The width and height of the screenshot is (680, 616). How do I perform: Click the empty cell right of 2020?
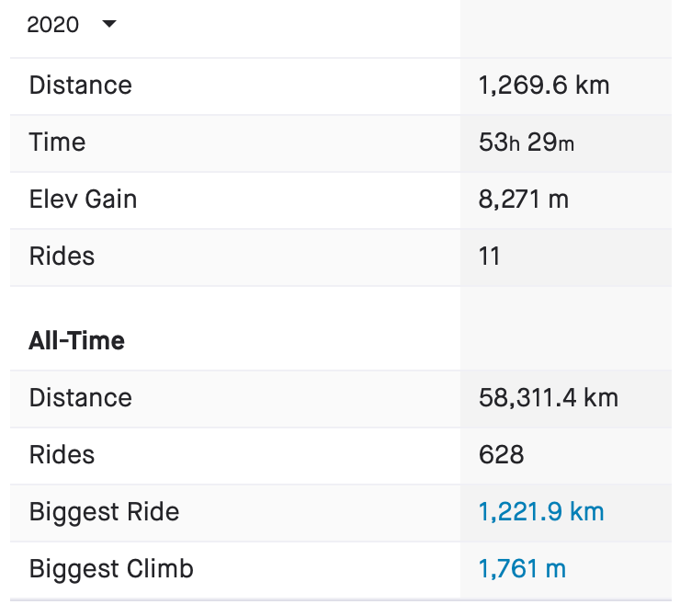pos(566,28)
